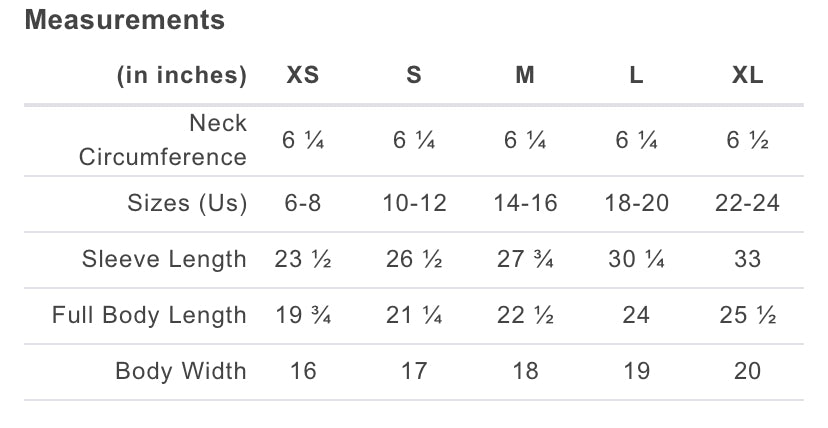Click the Neck Circumference row label
The image size is (828, 428).
tap(163, 140)
